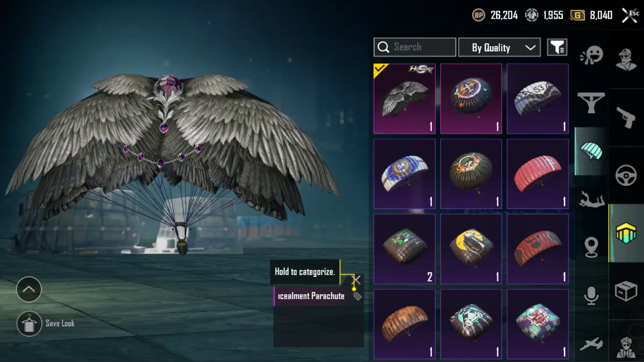Click inside the Search field
Image resolution: width=644 pixels, height=362 pixels.
(x=415, y=47)
